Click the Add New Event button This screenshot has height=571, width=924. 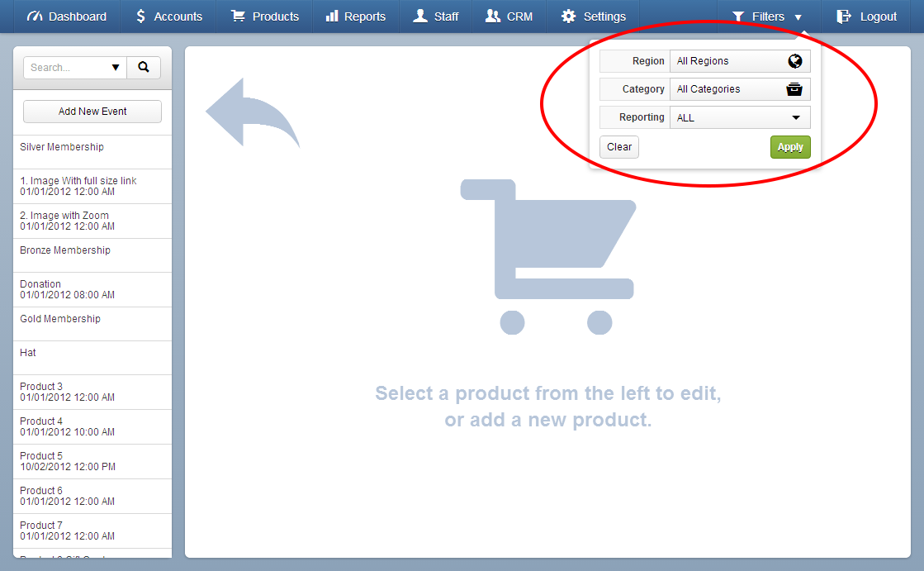[92, 111]
